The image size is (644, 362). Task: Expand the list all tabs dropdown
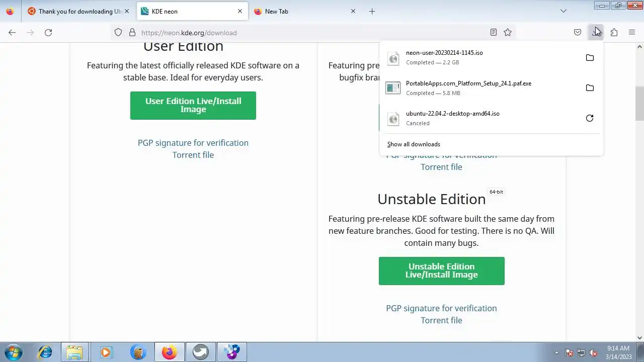point(563,11)
